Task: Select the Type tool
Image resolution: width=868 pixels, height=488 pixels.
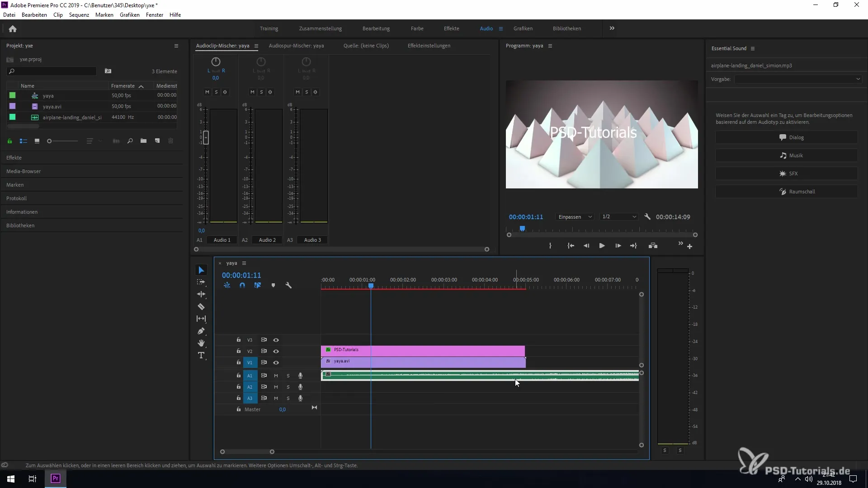Action: [x=201, y=356]
